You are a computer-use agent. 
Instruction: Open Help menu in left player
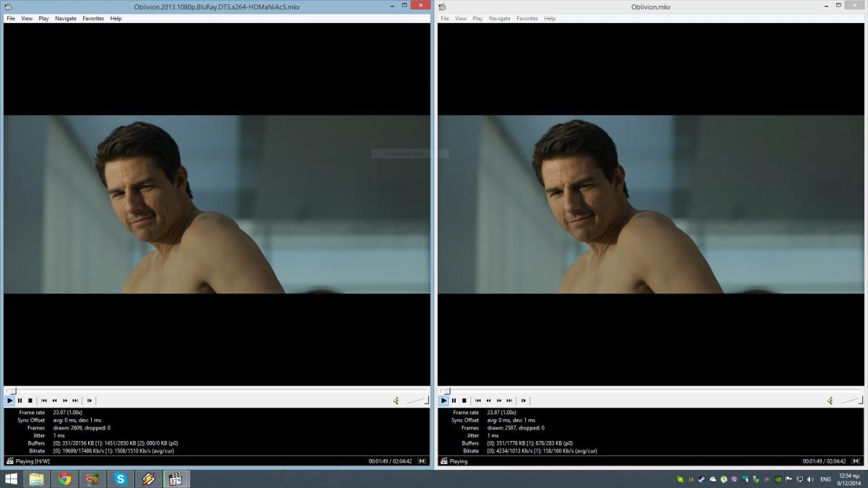[x=116, y=19]
